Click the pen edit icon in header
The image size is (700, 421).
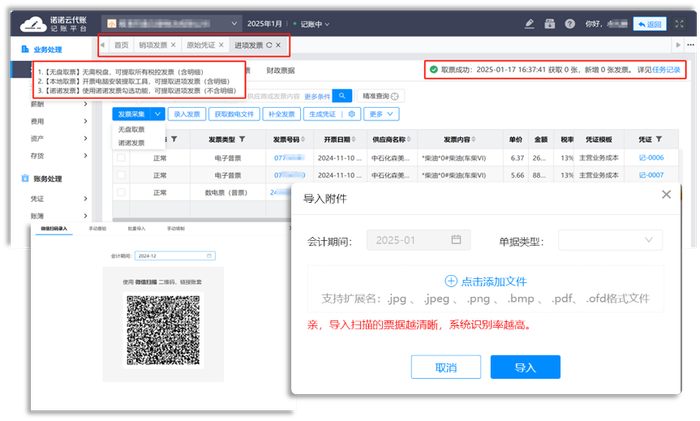(x=529, y=24)
